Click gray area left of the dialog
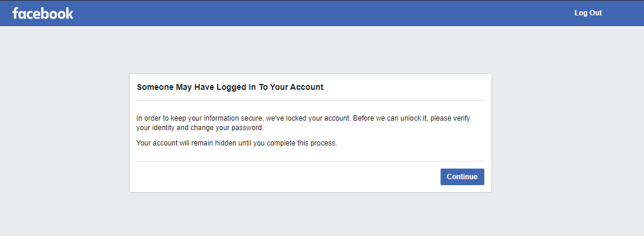The height and width of the screenshot is (236, 644). [64, 132]
